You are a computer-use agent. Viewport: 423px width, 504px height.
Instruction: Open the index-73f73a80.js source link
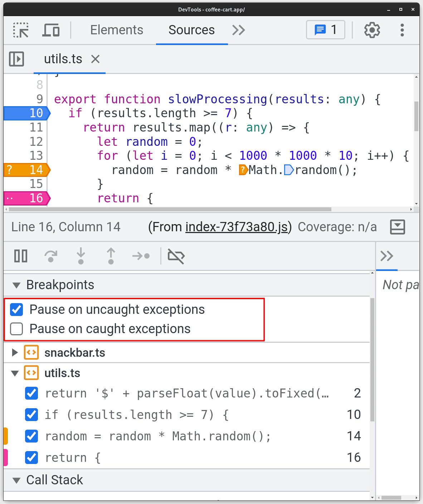pos(237,227)
